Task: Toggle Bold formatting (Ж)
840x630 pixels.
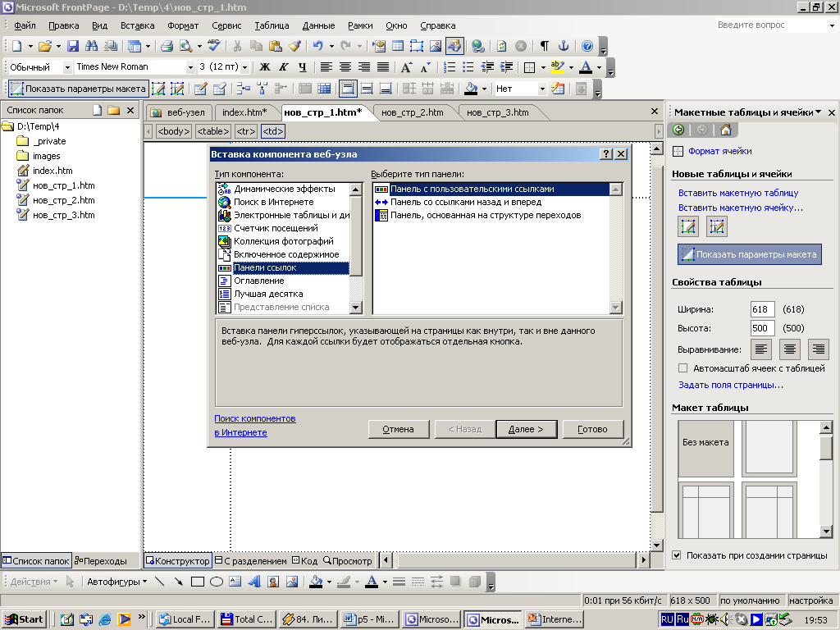Action: pos(265,67)
